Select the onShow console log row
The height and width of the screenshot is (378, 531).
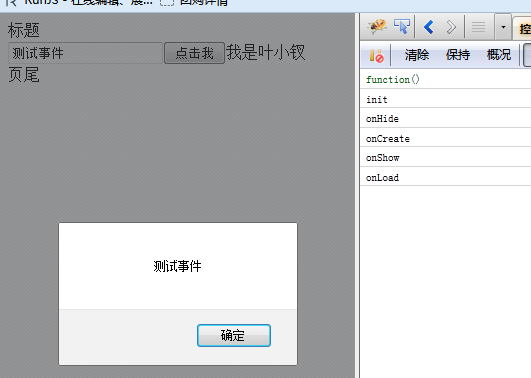pyautogui.click(x=445, y=158)
